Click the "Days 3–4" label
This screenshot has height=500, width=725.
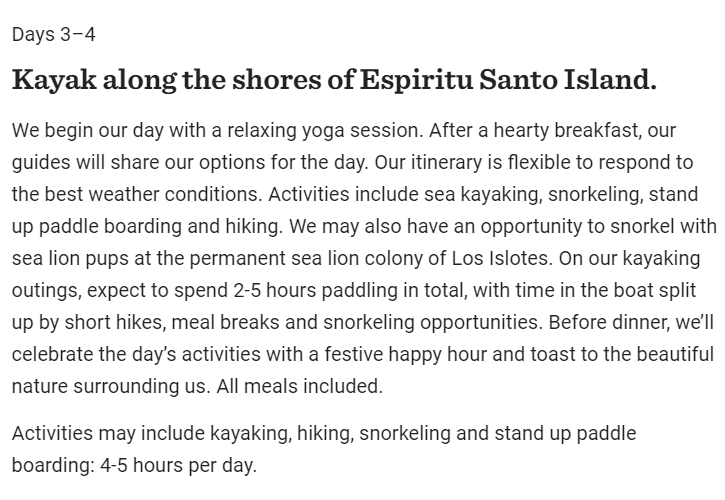54,35
